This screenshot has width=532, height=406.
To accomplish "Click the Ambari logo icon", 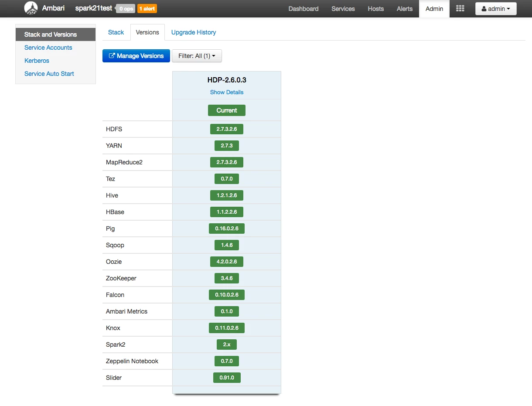I will tap(31, 8).
